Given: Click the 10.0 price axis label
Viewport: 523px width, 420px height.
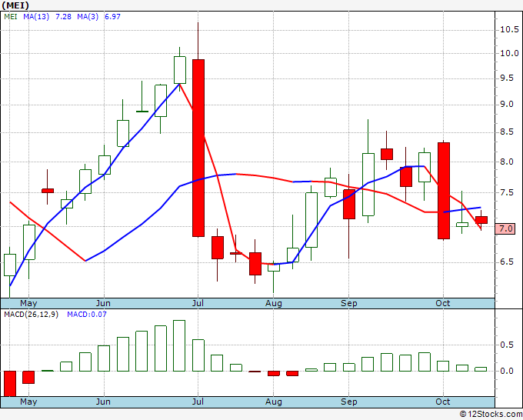Looking at the screenshot, I should (x=509, y=53).
